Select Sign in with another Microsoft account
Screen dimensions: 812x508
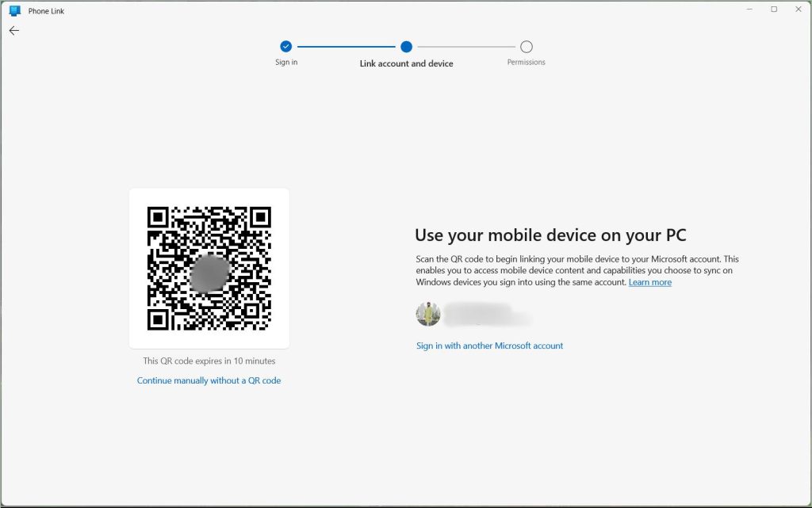(489, 346)
